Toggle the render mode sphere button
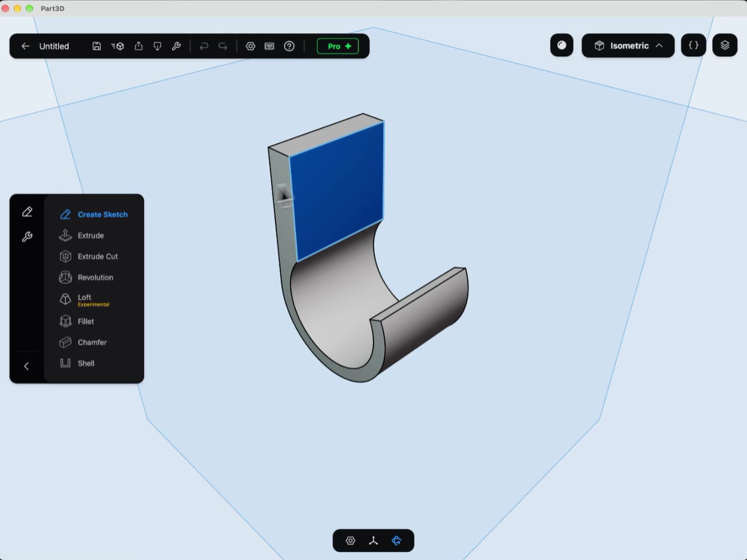Image resolution: width=747 pixels, height=560 pixels. tap(562, 45)
